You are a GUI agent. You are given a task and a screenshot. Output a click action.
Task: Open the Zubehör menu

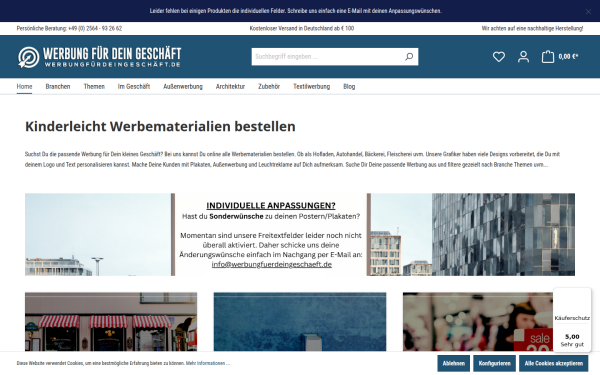[x=269, y=86]
